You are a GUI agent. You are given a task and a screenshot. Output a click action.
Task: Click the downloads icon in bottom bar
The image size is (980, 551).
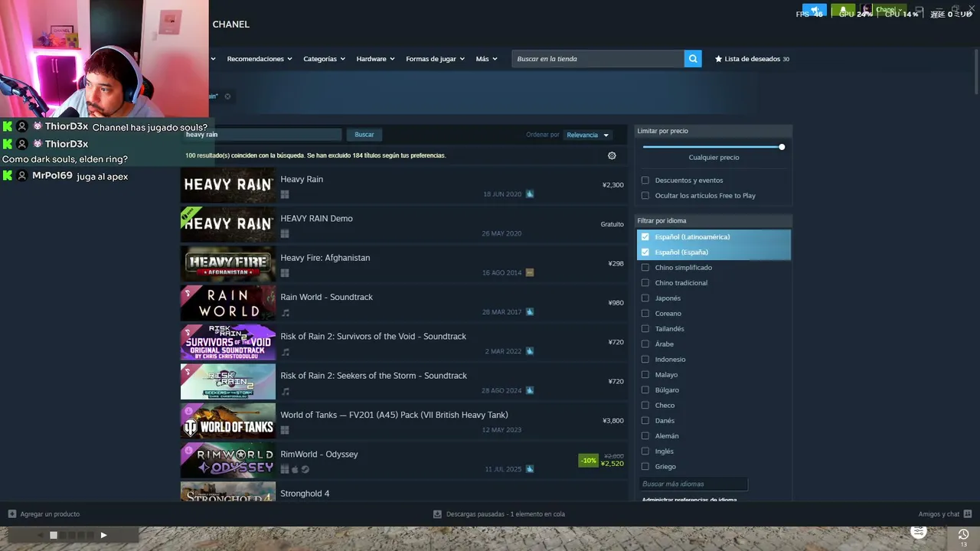pyautogui.click(x=437, y=514)
